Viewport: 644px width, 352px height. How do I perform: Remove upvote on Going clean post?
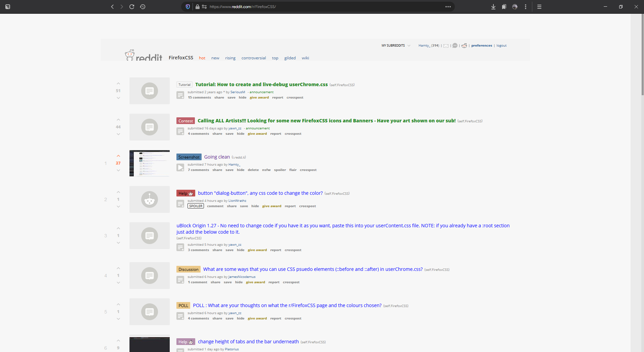click(x=118, y=156)
